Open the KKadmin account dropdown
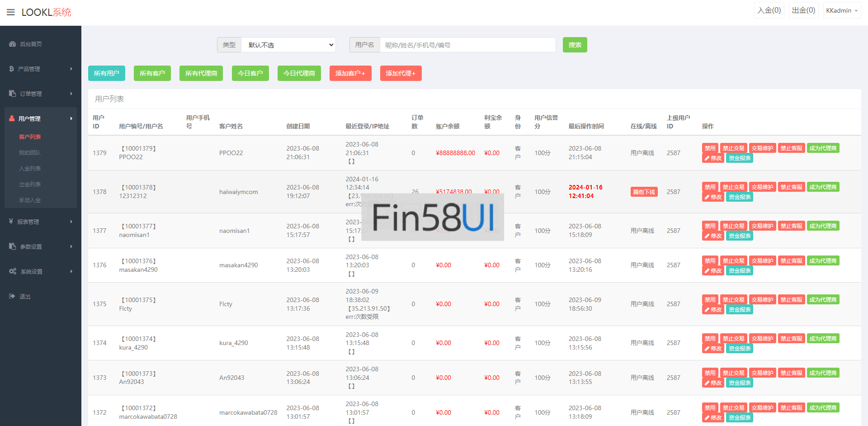868x426 pixels. [x=841, y=10]
